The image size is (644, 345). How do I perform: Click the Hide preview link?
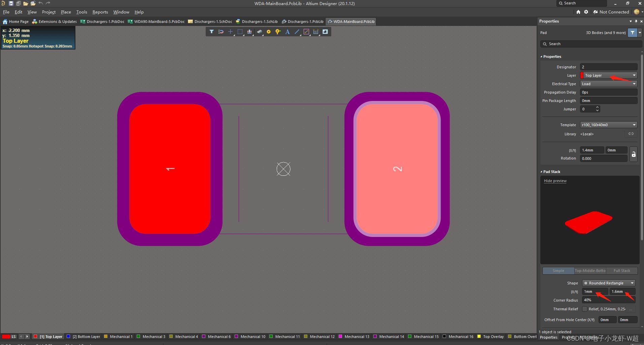point(555,181)
